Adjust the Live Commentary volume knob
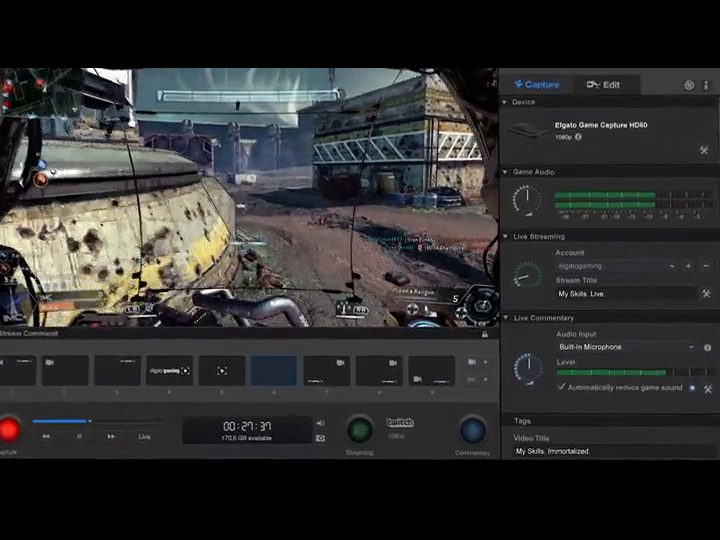 529,369
